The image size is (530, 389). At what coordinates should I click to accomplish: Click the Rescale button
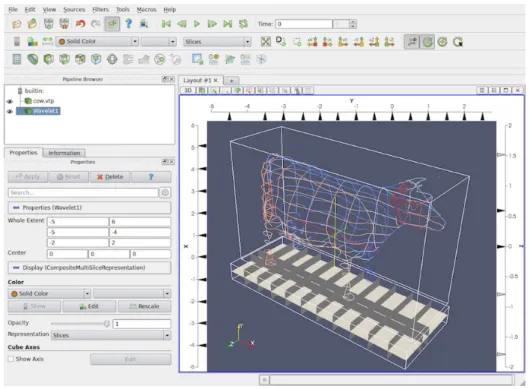144,306
